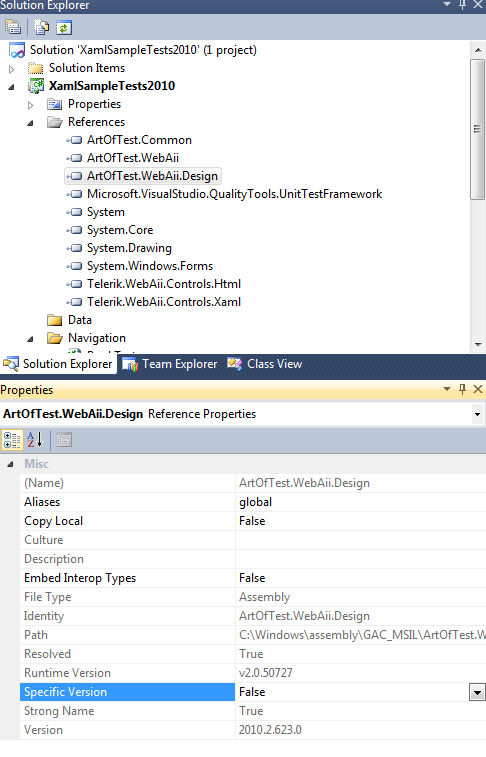Click the Data folder icon
Screen dimensions: 486x757
(55, 320)
